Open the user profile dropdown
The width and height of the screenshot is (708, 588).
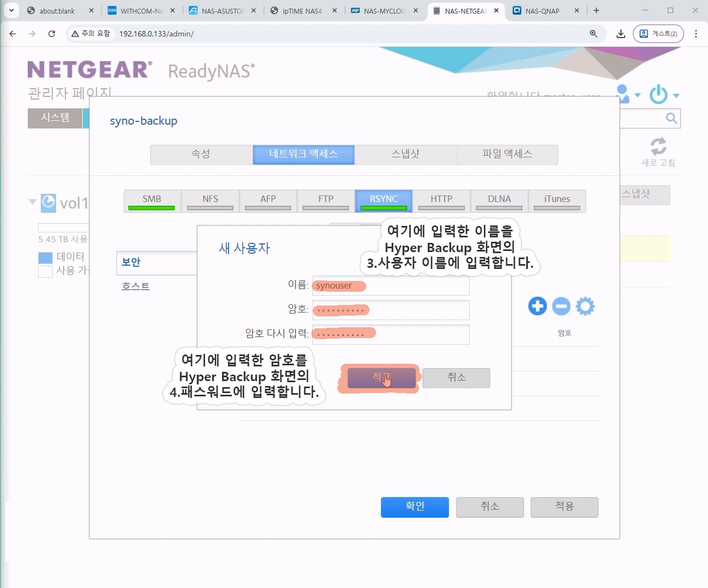627,94
